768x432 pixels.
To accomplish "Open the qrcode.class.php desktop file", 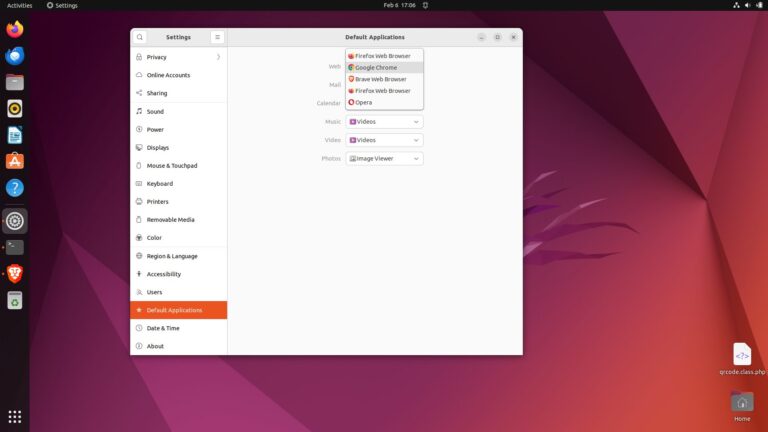I will click(742, 359).
